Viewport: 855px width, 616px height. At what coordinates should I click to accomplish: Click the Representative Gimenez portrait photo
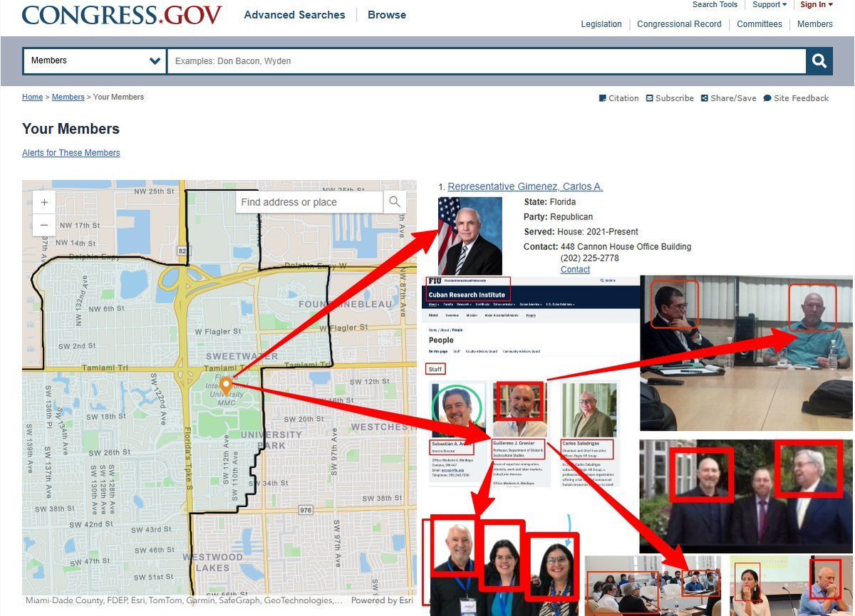(470, 236)
